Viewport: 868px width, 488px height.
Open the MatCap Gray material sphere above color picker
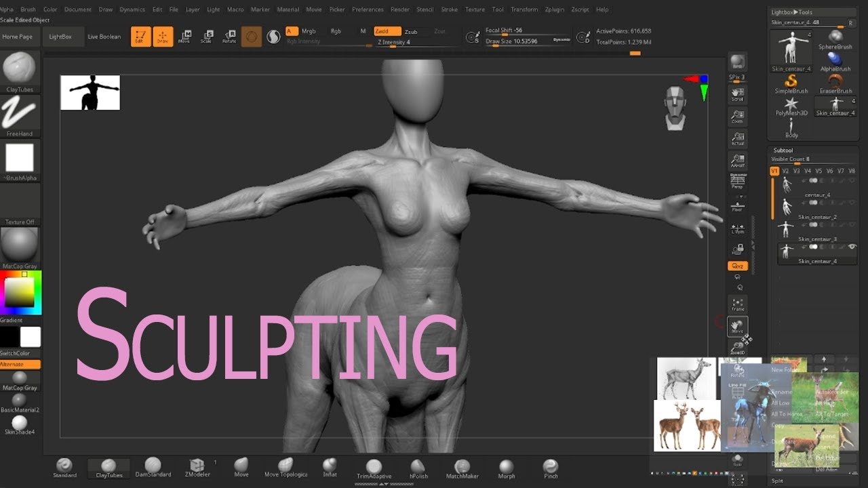(x=20, y=245)
